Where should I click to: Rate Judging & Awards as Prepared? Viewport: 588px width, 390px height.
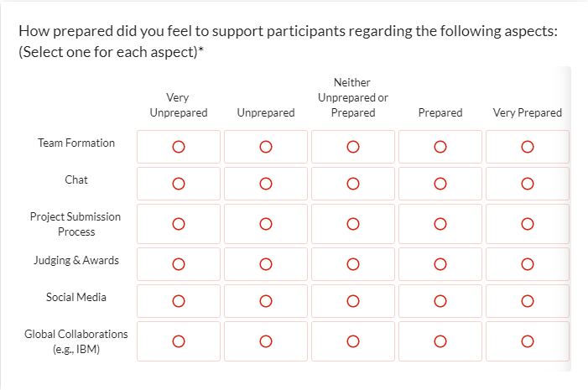[440, 264]
